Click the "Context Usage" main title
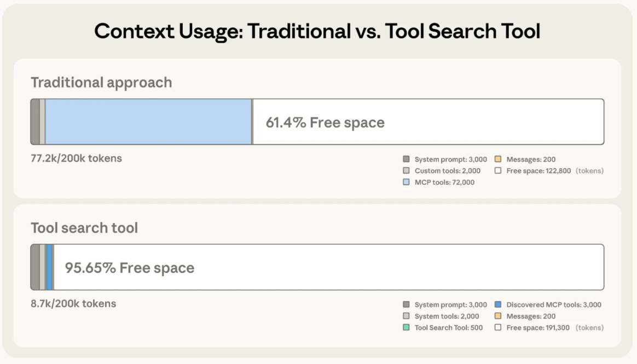 [317, 31]
